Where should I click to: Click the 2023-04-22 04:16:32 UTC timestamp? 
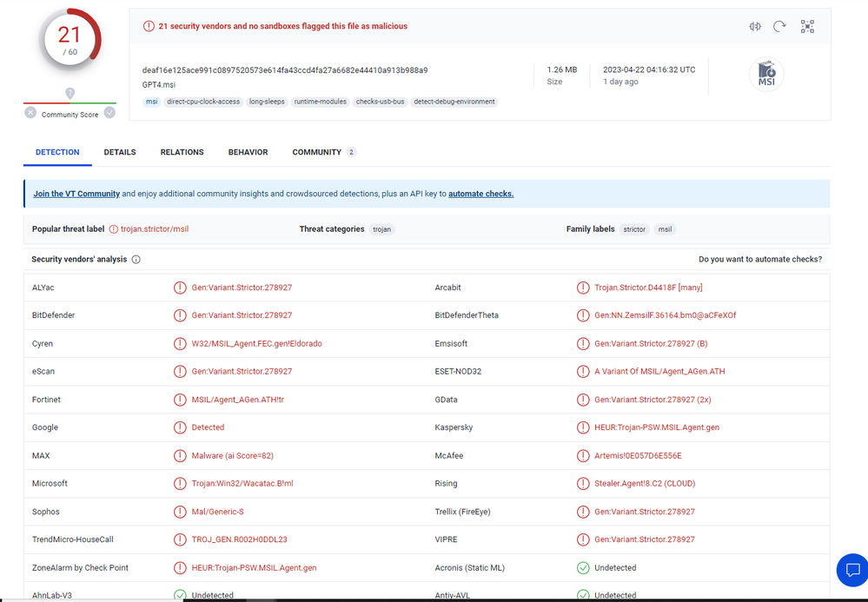(x=649, y=69)
